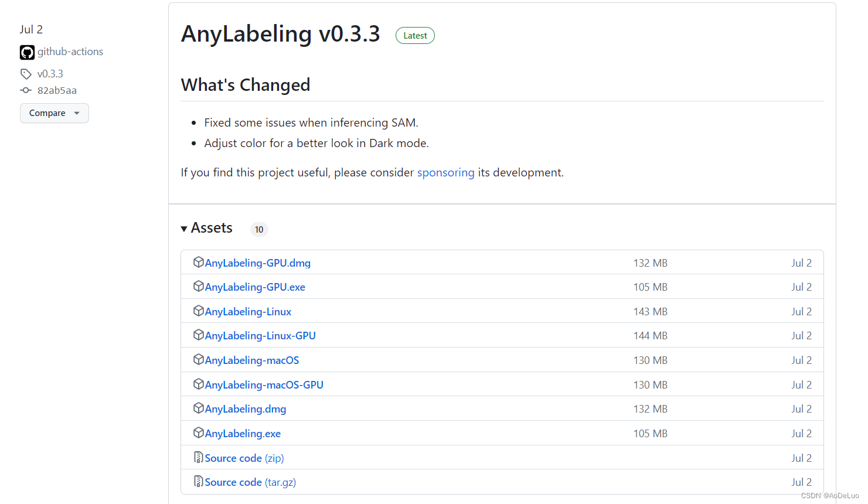
Task: Click the github-actions avatar icon
Action: [x=27, y=52]
